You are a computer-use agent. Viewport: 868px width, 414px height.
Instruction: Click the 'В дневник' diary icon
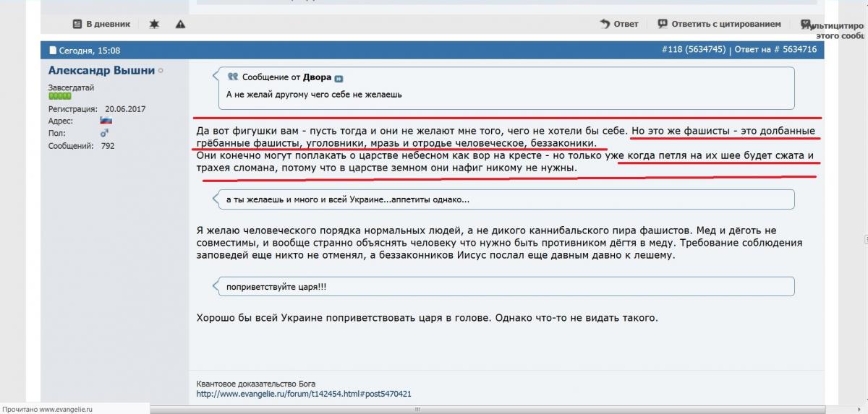point(77,24)
